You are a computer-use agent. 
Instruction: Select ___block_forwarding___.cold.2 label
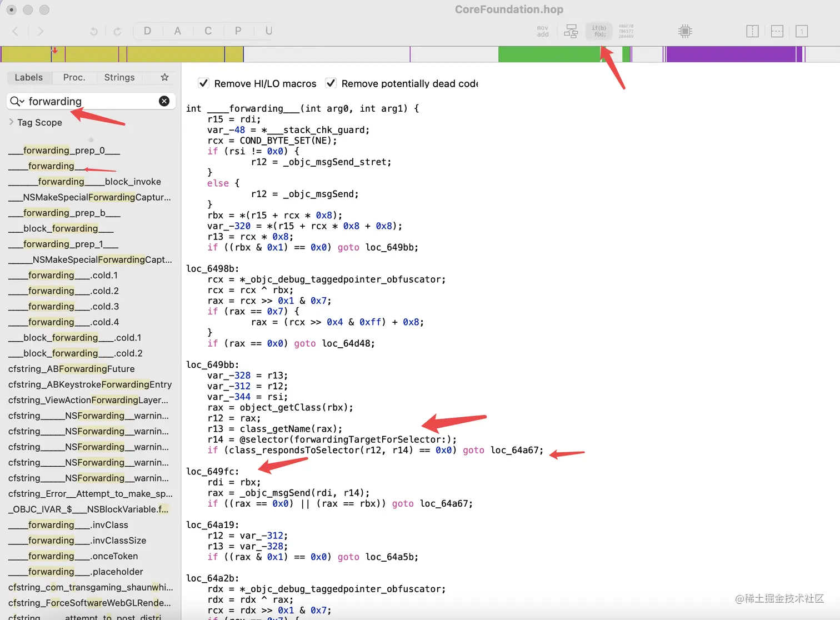tap(76, 353)
